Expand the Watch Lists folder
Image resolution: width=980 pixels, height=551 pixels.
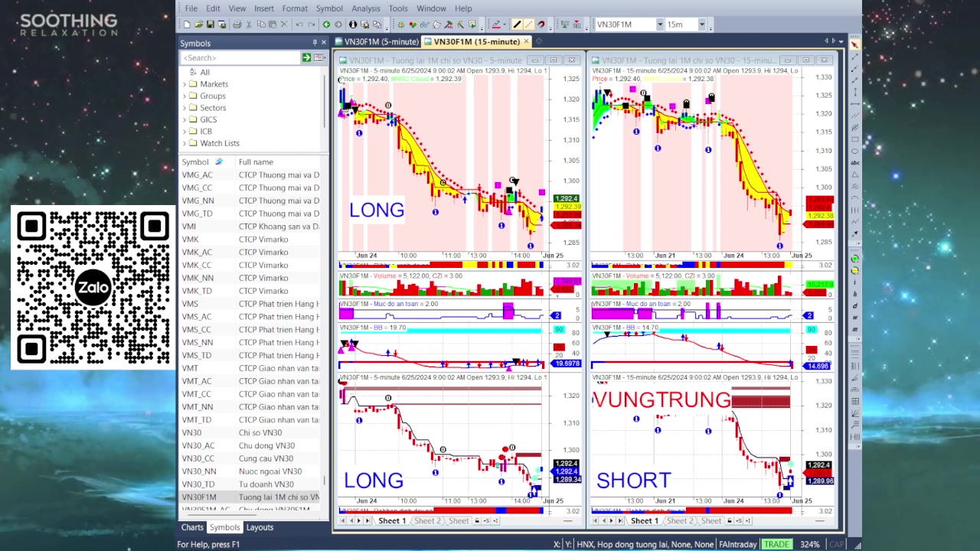[x=185, y=143]
